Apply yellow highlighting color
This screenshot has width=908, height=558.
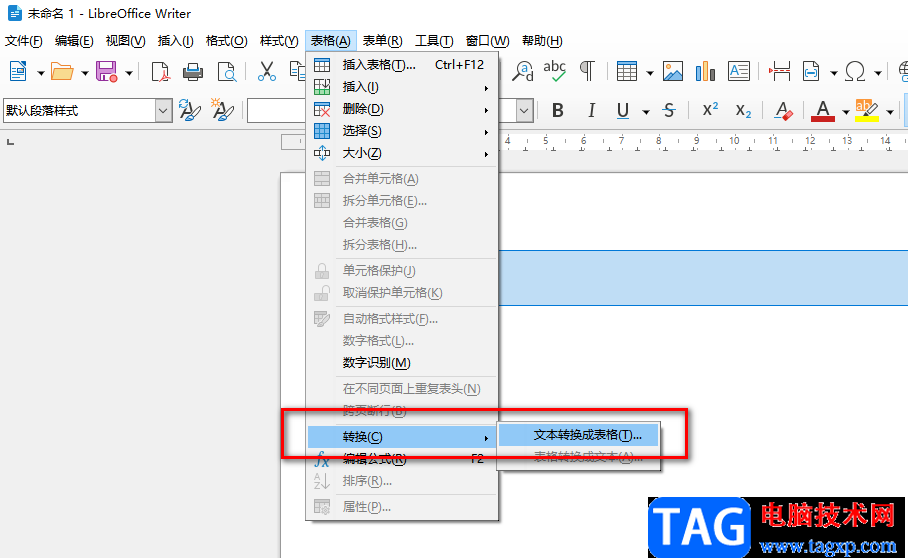[866, 110]
